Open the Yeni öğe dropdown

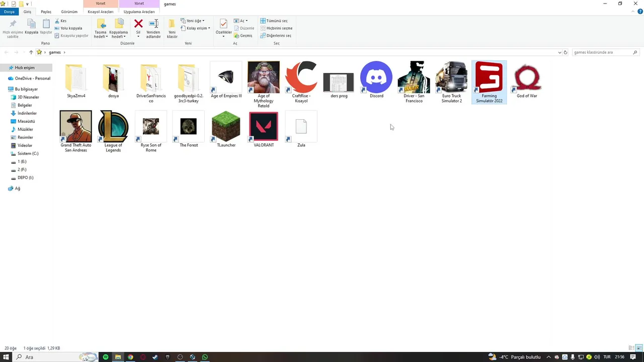click(x=192, y=21)
